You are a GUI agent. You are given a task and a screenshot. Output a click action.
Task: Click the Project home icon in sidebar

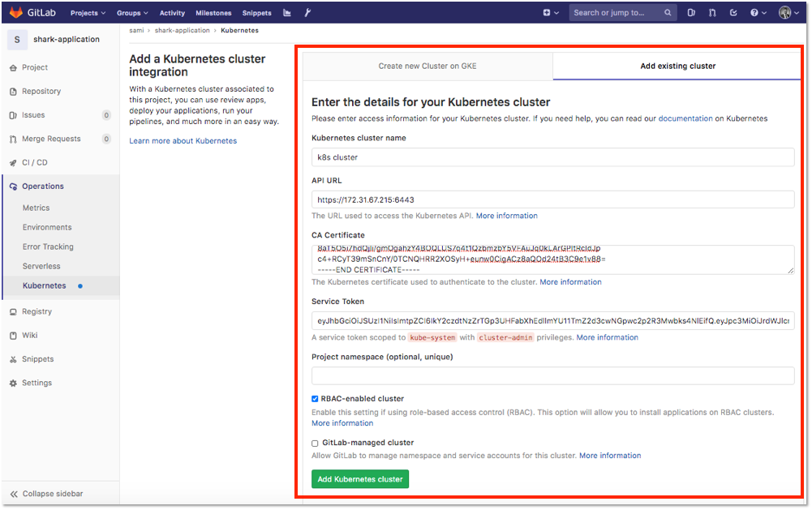tap(13, 68)
